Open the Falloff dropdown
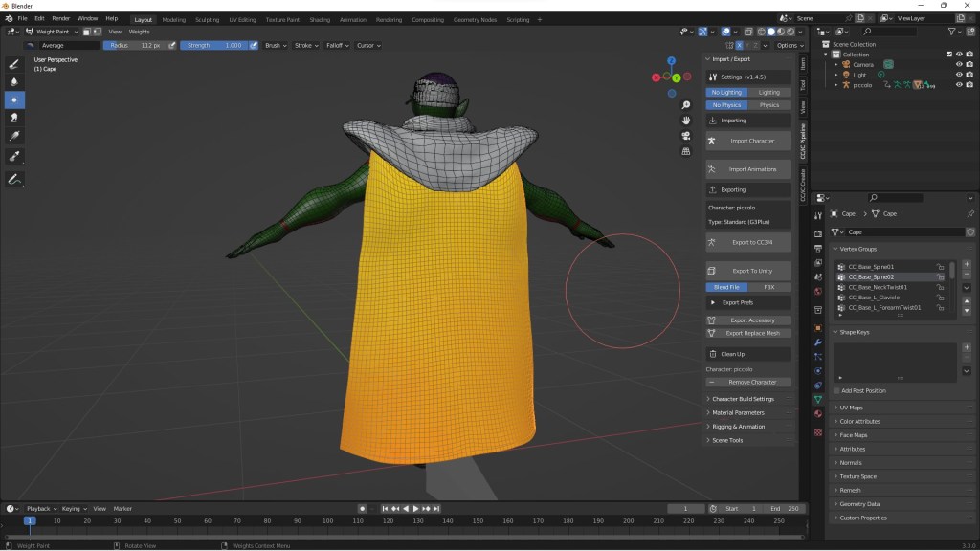Viewport: 980px width, 551px height. tap(338, 45)
